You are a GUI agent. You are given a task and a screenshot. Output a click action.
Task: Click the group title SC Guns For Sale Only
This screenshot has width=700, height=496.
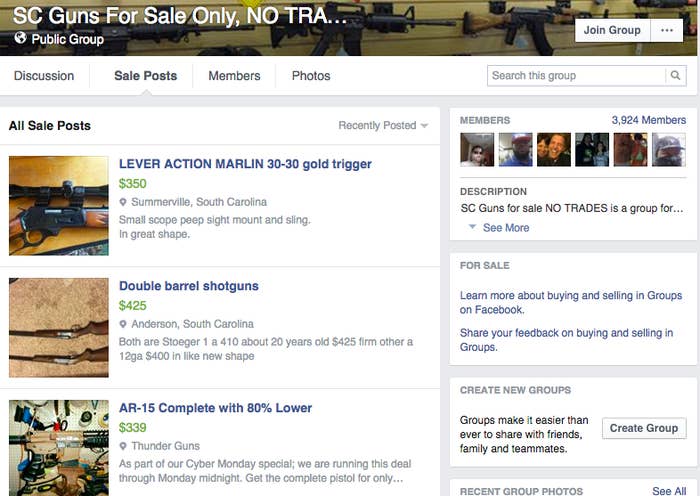[180, 16]
